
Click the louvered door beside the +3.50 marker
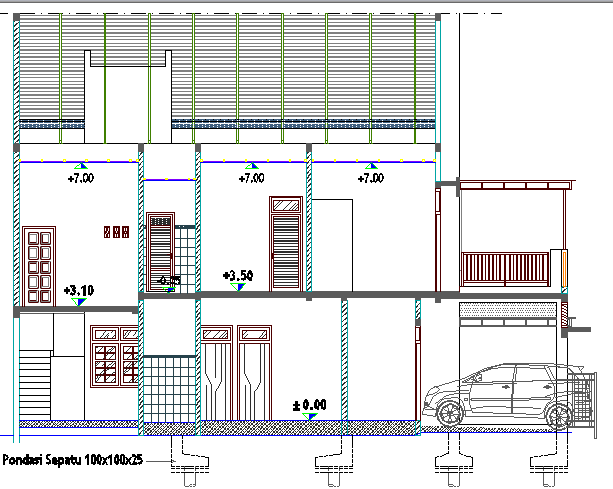pos(285,246)
